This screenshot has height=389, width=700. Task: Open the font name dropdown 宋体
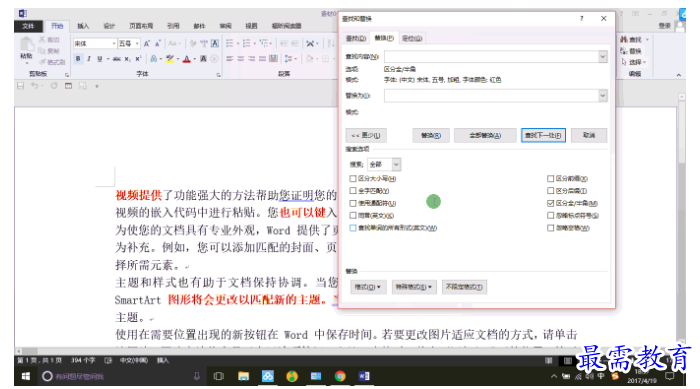click(114, 43)
